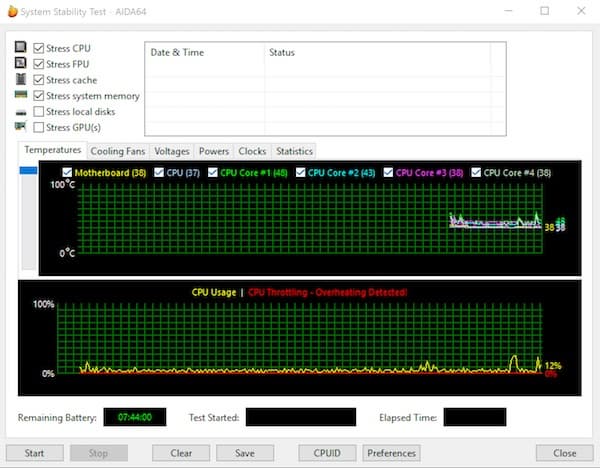Toggle the CPU (37) temperature graph checkbox
Image resolution: width=600 pixels, height=468 pixels.
(159, 172)
